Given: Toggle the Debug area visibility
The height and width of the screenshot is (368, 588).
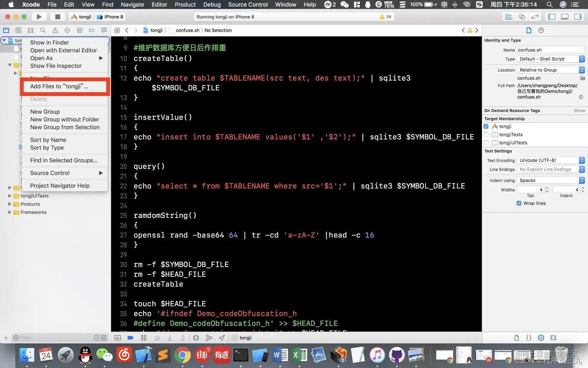Looking at the screenshot, I should 565,17.
